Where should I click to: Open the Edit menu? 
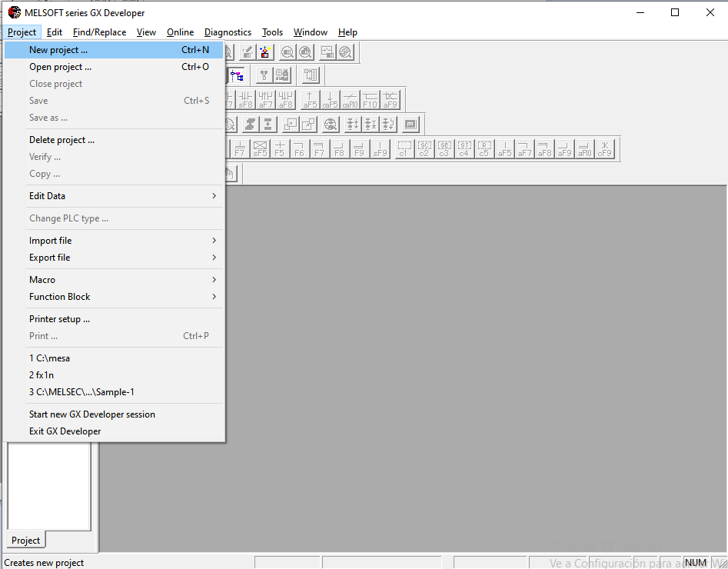coord(55,32)
